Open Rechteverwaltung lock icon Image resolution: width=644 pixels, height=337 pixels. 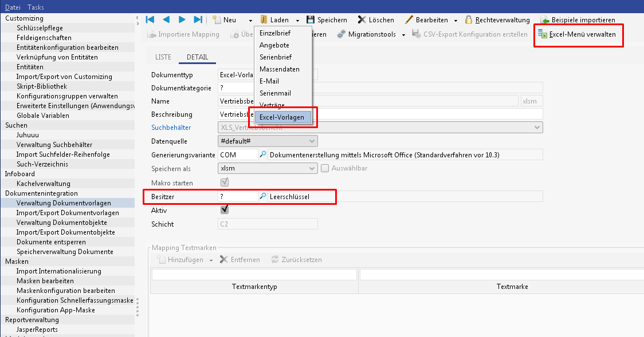pos(469,19)
